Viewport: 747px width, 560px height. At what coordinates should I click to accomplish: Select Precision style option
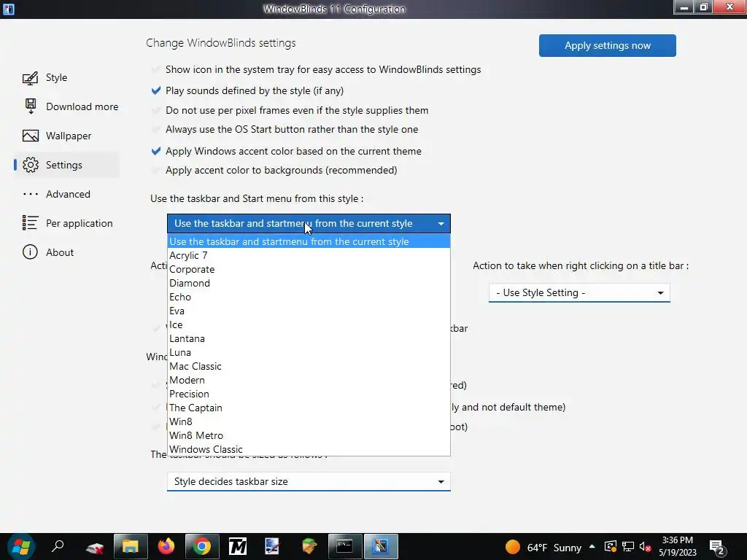click(x=309, y=394)
